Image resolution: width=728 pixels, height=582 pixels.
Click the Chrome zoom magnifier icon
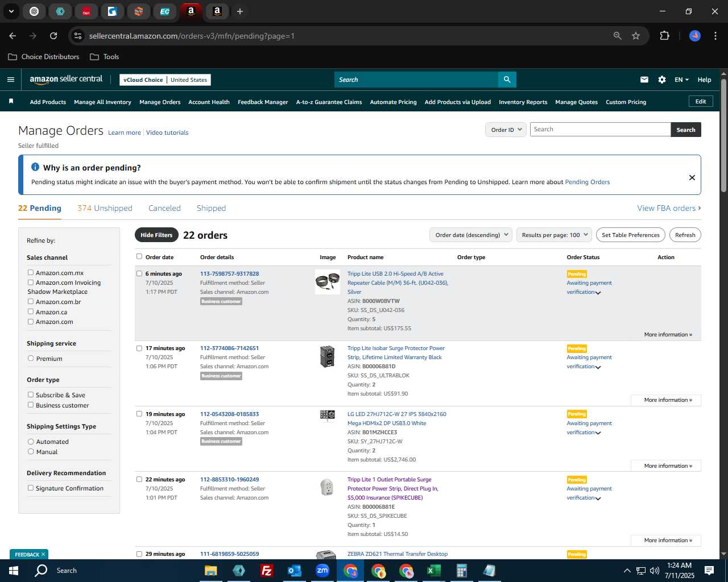(x=618, y=36)
